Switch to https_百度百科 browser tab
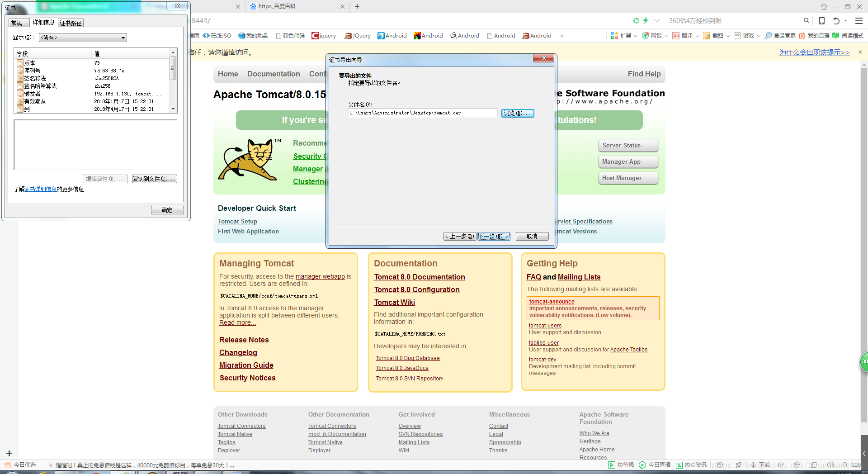The image size is (868, 474). pos(297,6)
